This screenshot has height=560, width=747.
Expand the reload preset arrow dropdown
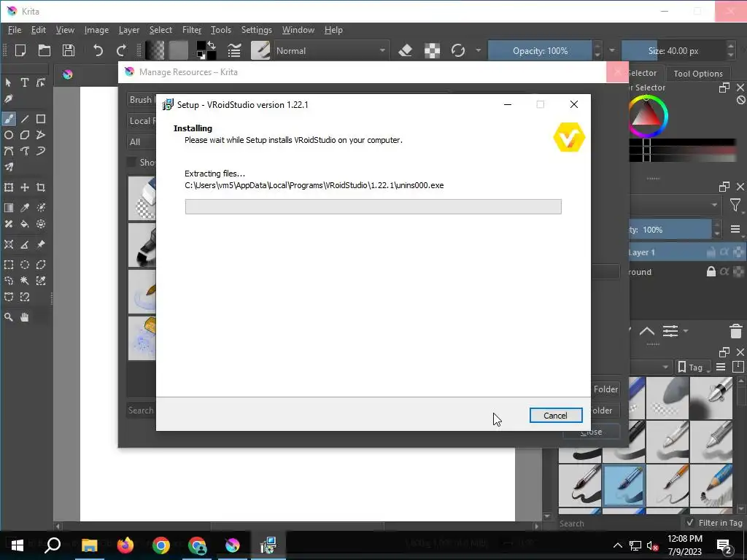coord(478,50)
